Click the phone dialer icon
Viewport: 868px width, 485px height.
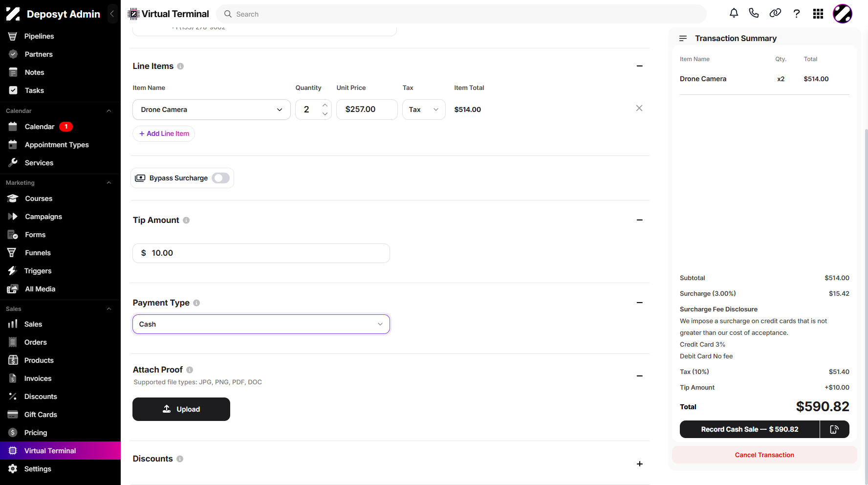point(754,13)
